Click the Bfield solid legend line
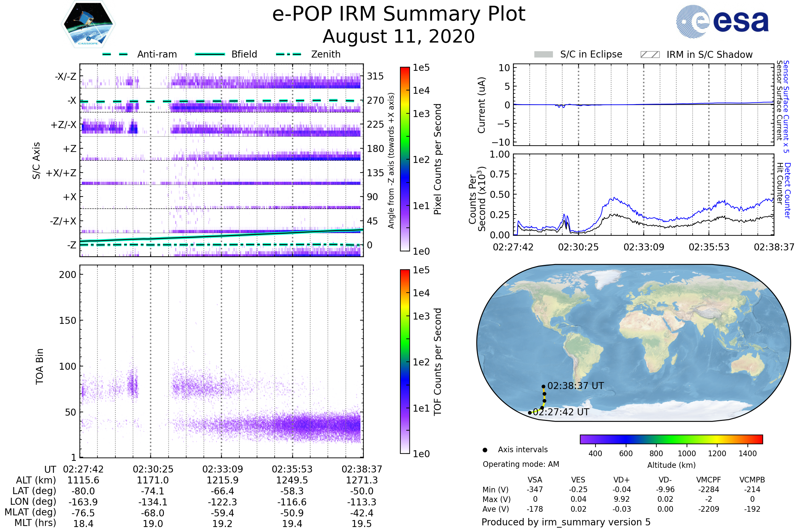This screenshot has width=798, height=532. (x=210, y=54)
